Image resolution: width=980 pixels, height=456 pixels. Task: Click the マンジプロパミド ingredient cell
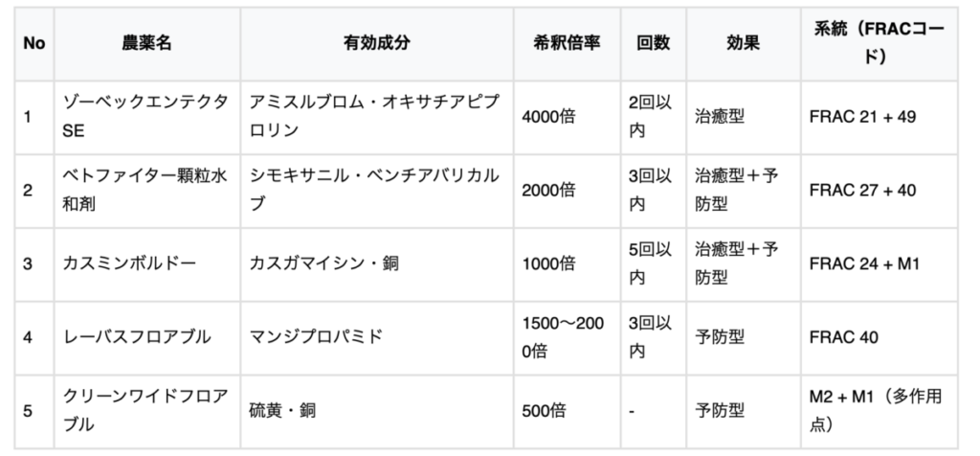point(377,338)
